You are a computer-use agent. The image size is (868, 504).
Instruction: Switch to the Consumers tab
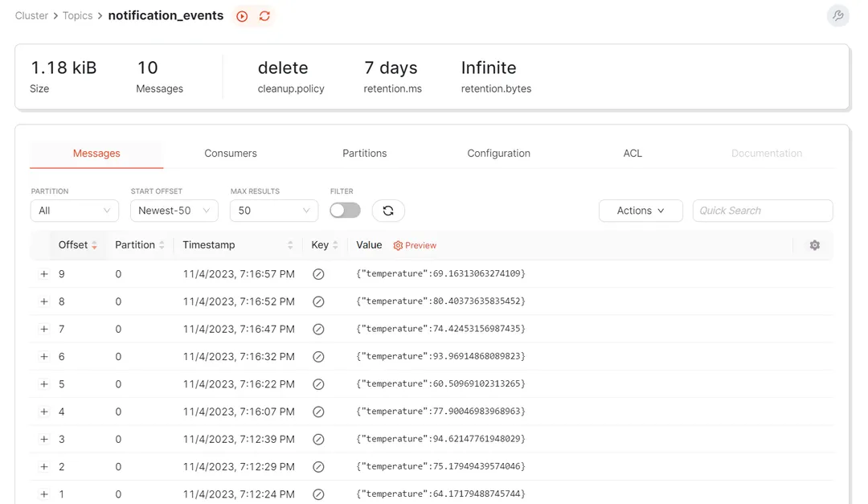point(231,153)
